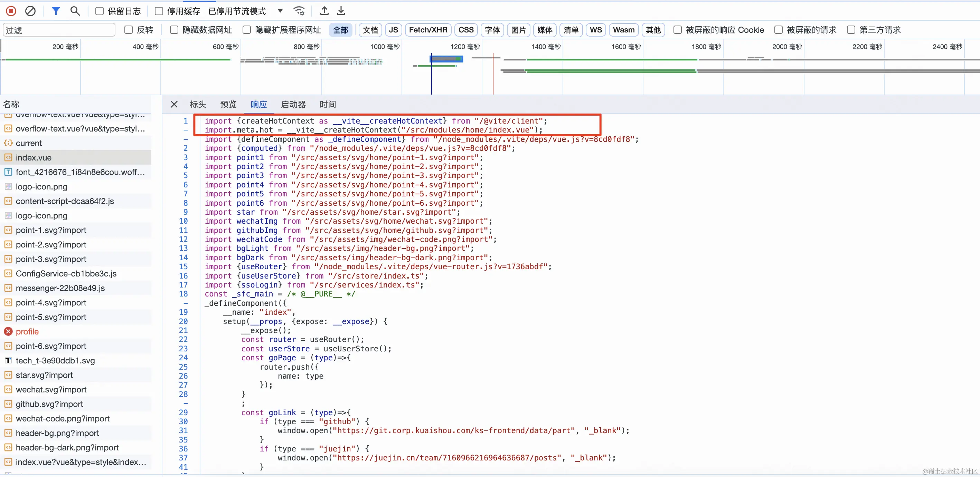Open the network search magnifier
The width and height of the screenshot is (980, 477).
click(75, 11)
